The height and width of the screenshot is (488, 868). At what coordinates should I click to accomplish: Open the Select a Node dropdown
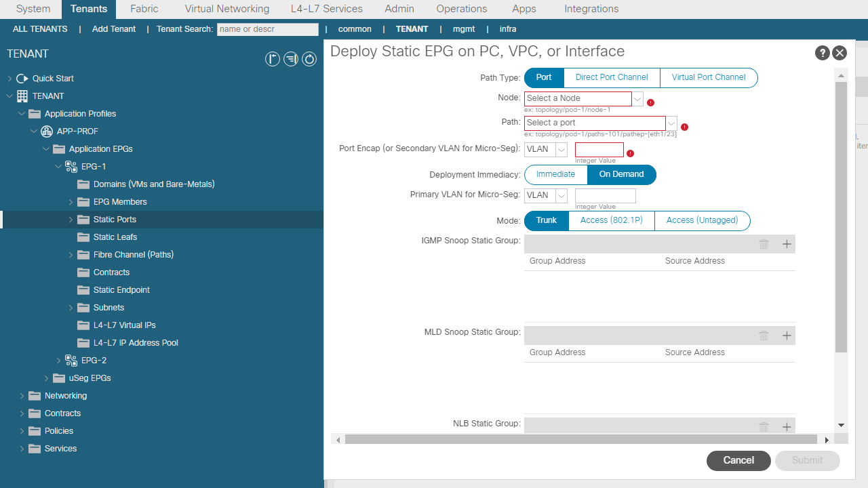coord(637,99)
